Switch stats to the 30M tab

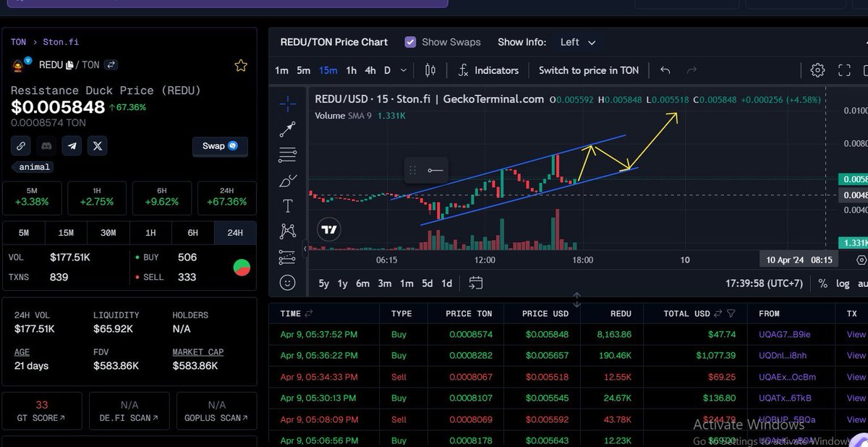[x=109, y=233]
